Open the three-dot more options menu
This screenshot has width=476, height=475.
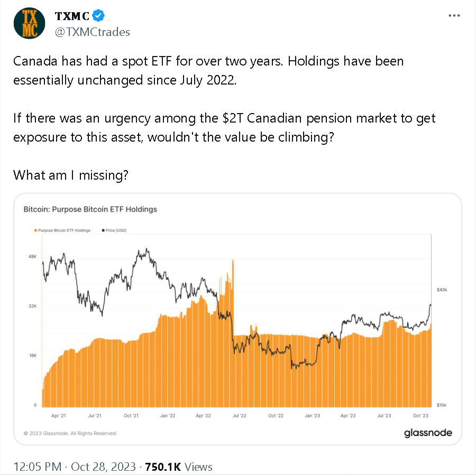pyautogui.click(x=454, y=15)
